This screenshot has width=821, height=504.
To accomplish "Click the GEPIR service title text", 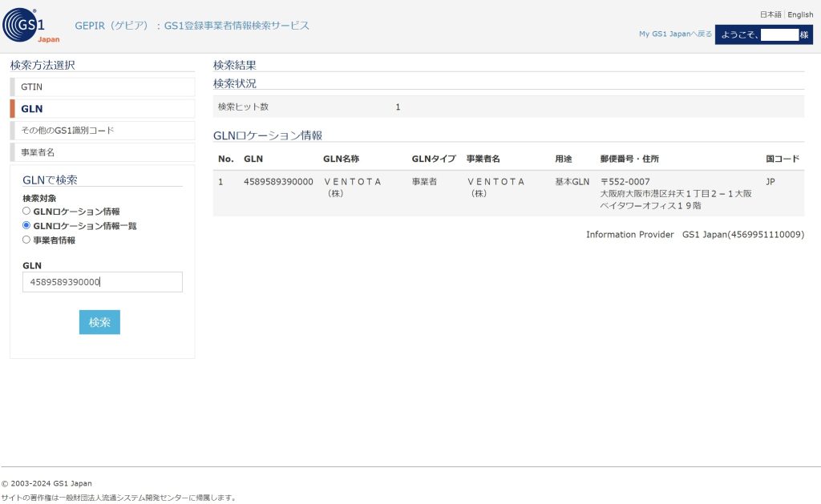I will tap(192, 26).
